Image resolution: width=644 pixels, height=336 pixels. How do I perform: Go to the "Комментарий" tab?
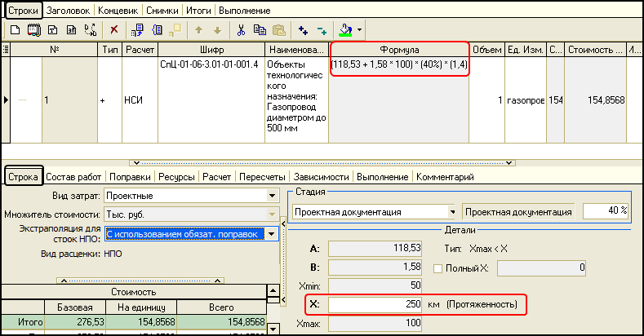pos(445,176)
